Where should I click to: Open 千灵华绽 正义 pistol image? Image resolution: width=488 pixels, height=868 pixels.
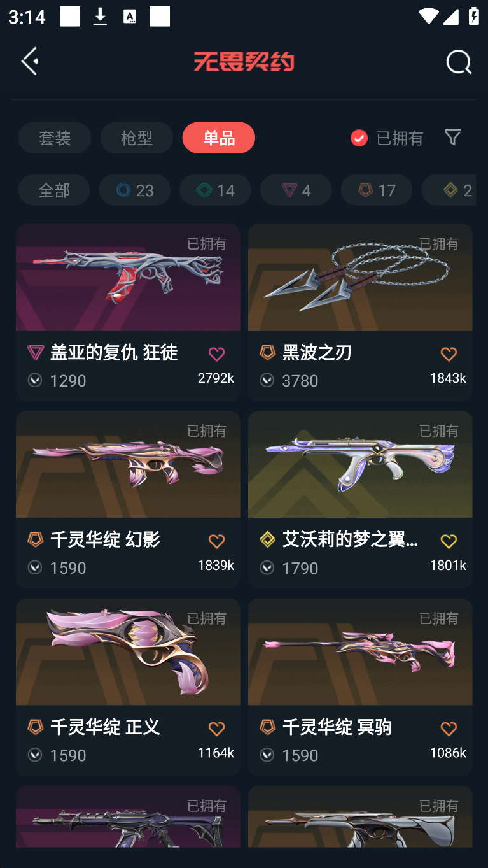point(128,651)
